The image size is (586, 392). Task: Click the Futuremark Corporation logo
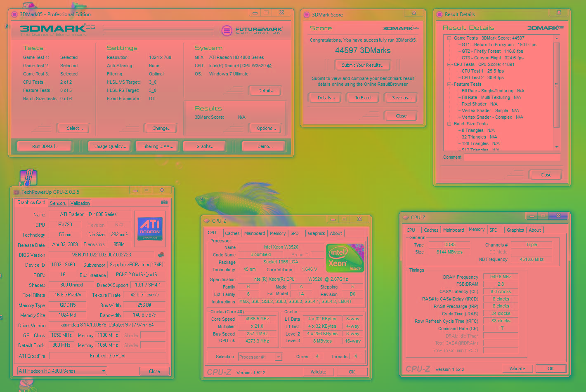tap(252, 30)
